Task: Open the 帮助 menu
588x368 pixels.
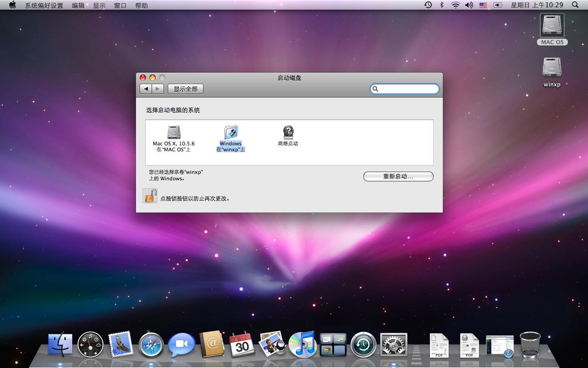Action: coord(141,5)
